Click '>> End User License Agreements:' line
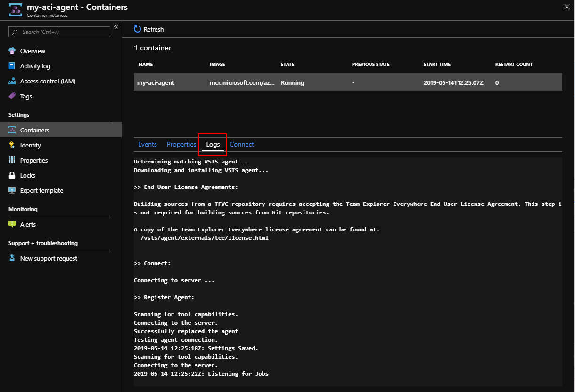This screenshot has height=392, width=575. (186, 187)
